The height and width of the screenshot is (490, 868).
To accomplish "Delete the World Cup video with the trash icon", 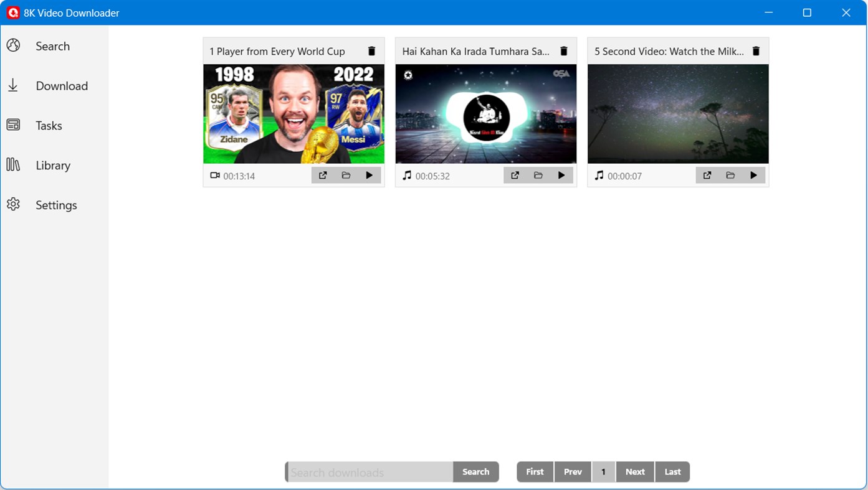I will (x=371, y=50).
